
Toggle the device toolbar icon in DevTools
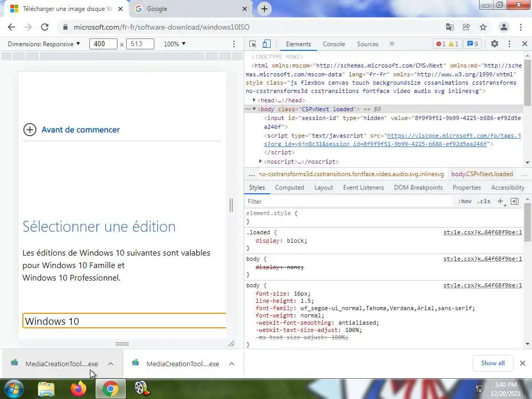click(267, 44)
